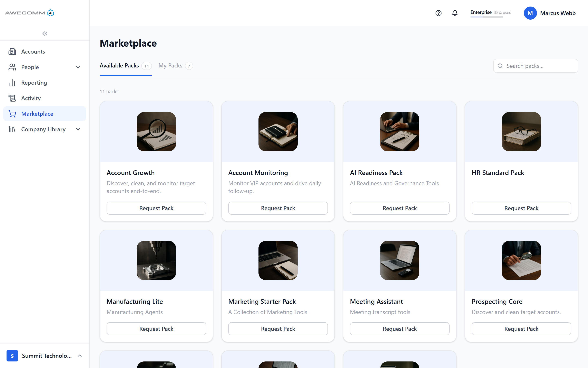Click the HR Standard Pack title
Viewport: 588px width, 368px height.
[x=498, y=173]
